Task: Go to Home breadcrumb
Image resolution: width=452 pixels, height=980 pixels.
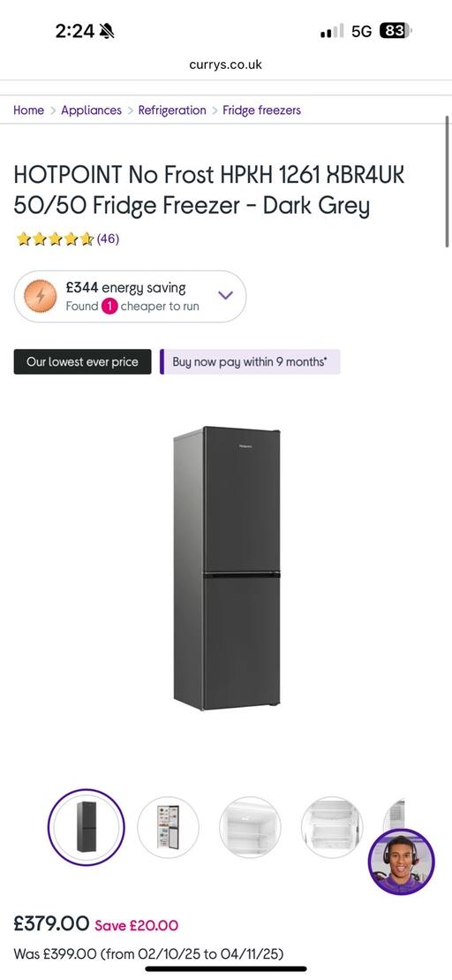Action: [x=29, y=110]
